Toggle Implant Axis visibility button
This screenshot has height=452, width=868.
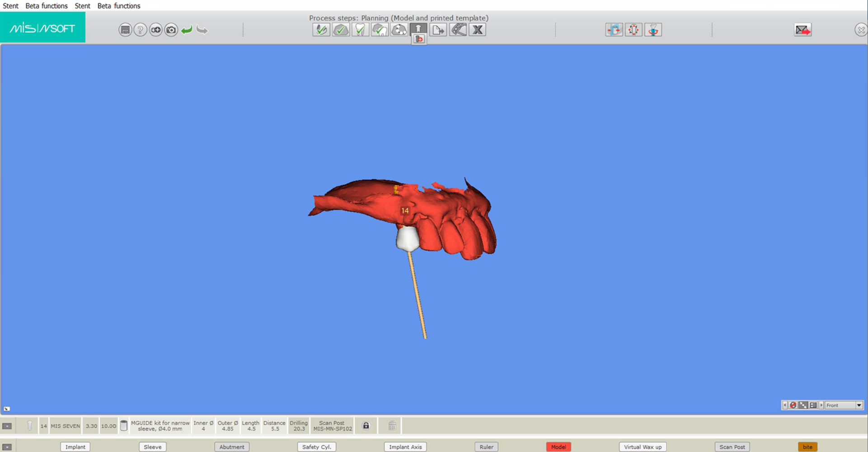[x=405, y=447]
